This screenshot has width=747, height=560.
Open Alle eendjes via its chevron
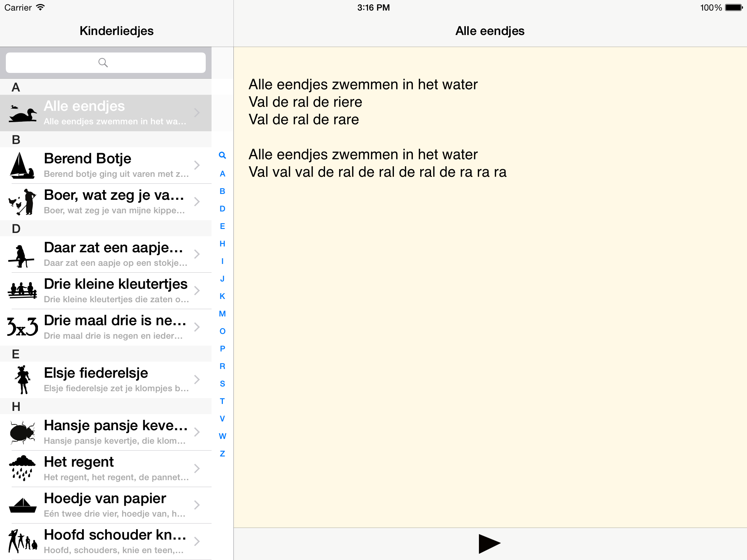[x=197, y=113]
